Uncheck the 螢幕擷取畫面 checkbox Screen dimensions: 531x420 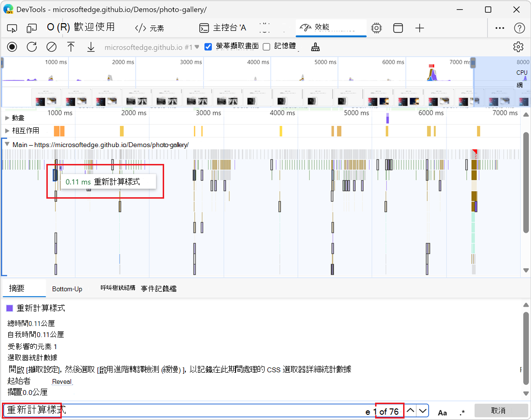click(x=208, y=47)
